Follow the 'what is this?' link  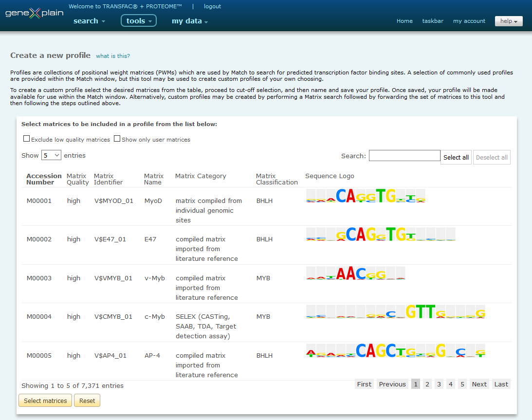pyautogui.click(x=113, y=56)
